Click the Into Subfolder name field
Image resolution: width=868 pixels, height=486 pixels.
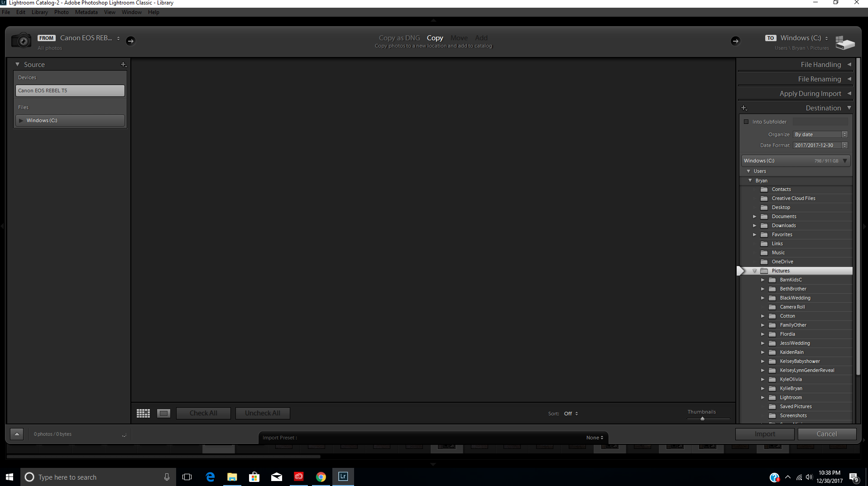coord(820,122)
